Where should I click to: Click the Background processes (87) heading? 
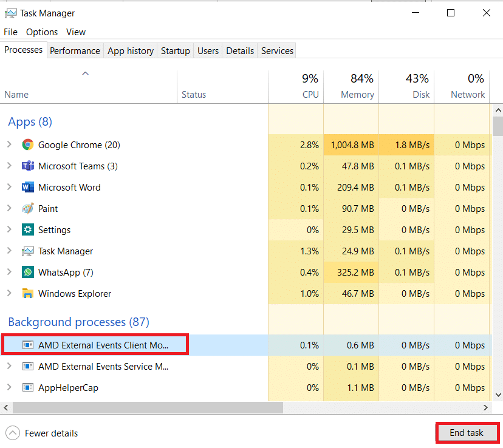[78, 322]
